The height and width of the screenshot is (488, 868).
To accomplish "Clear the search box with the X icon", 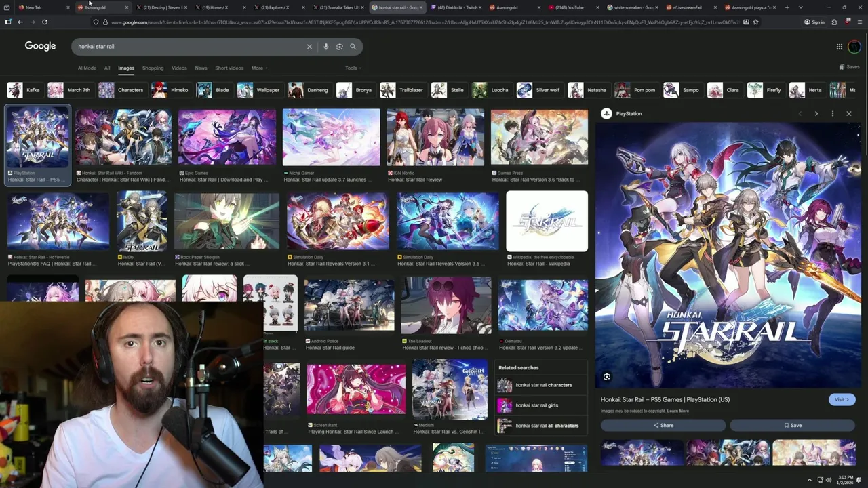I will pyautogui.click(x=309, y=47).
